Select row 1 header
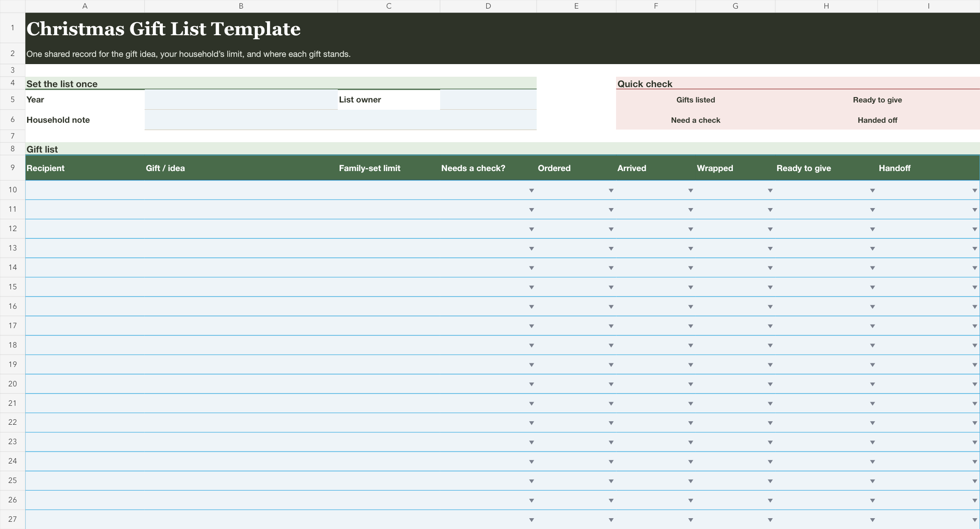This screenshot has width=980, height=529. pos(13,28)
